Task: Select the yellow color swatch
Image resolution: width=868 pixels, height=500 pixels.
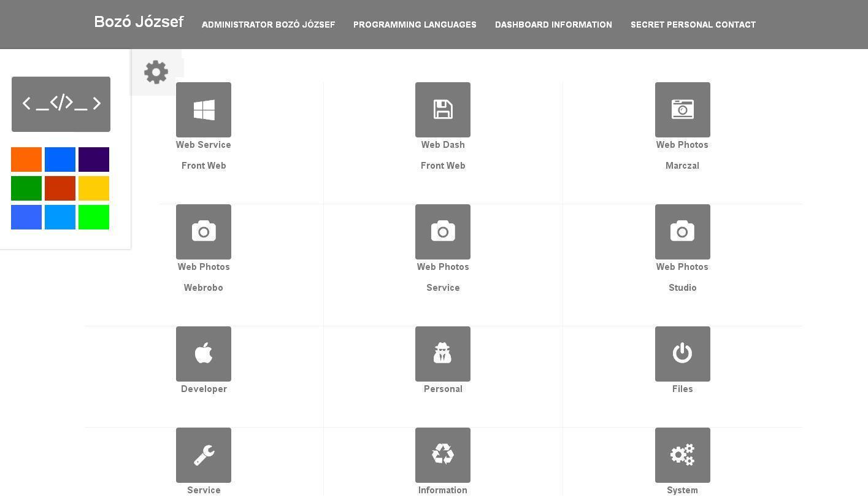Action: (x=94, y=188)
